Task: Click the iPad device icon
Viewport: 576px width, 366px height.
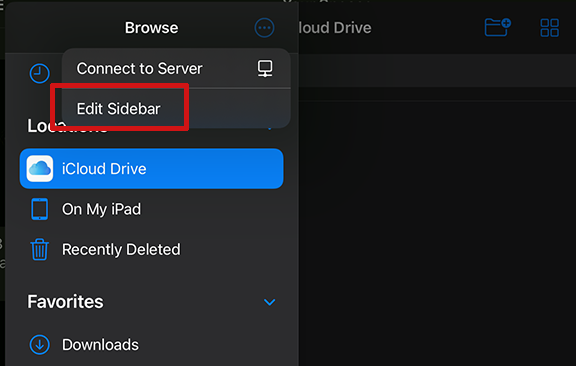Action: click(x=39, y=209)
